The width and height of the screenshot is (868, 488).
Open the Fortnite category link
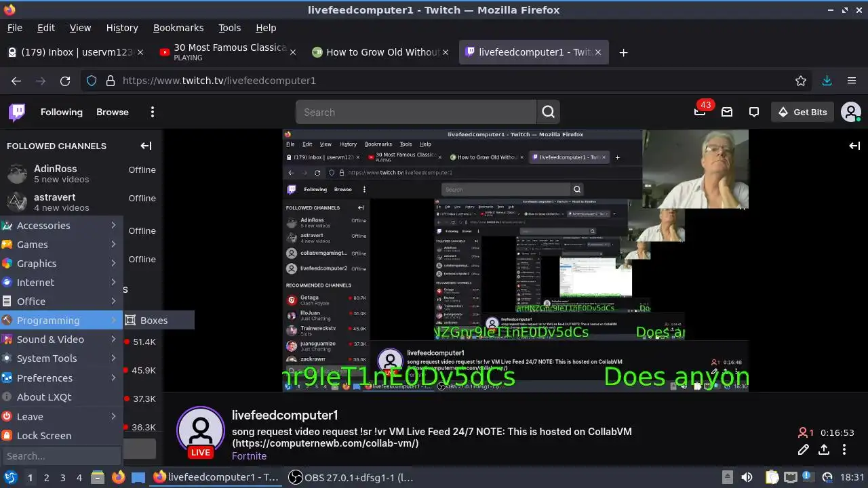[249, 456]
